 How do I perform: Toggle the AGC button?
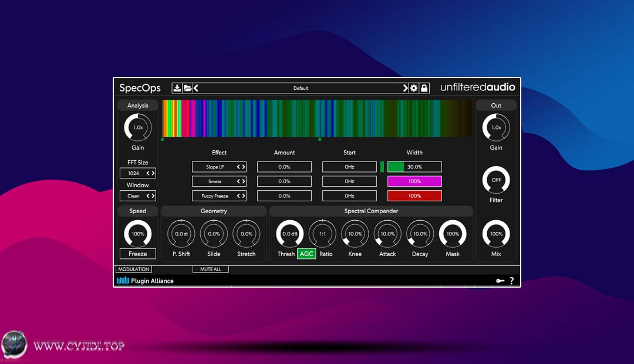tap(306, 254)
